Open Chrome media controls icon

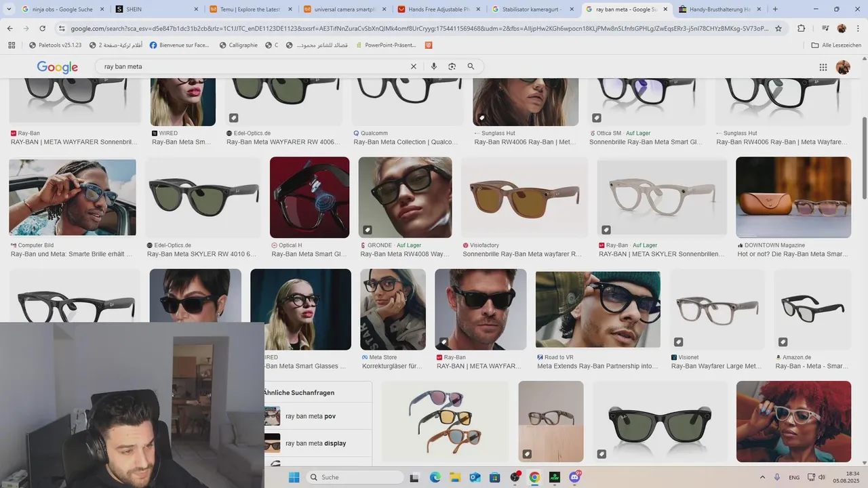click(x=825, y=28)
